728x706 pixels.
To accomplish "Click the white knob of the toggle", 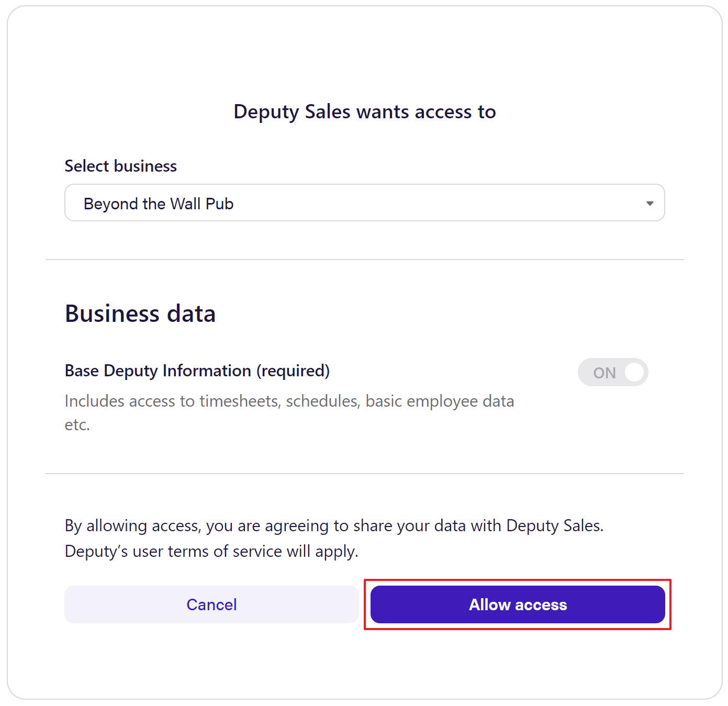I will point(634,372).
